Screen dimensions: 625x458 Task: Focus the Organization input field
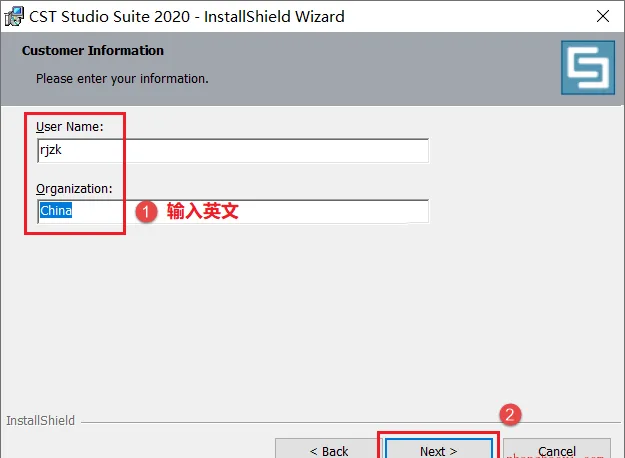click(233, 211)
